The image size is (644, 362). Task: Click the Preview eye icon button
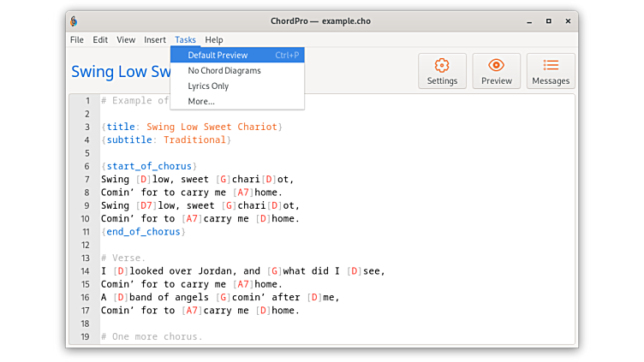coord(496,71)
